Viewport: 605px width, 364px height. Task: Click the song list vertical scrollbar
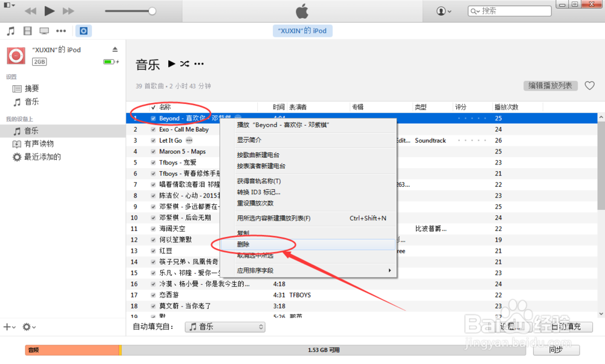coord(601,166)
